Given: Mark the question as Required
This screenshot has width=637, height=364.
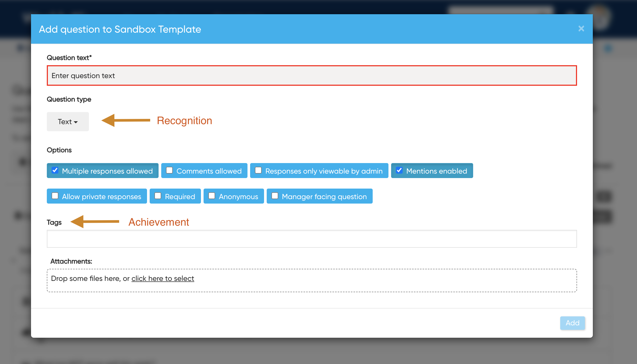Looking at the screenshot, I should pyautogui.click(x=158, y=196).
